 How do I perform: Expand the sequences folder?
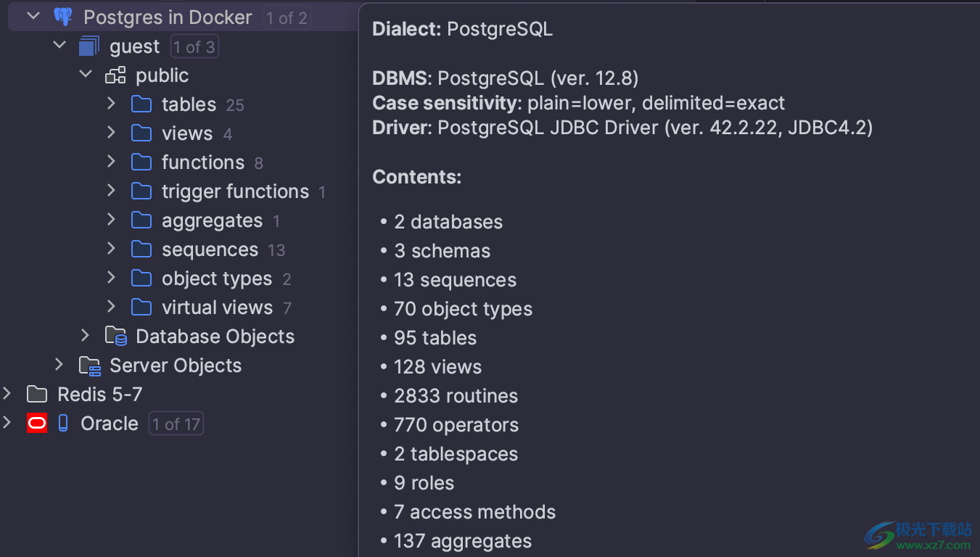(x=111, y=249)
